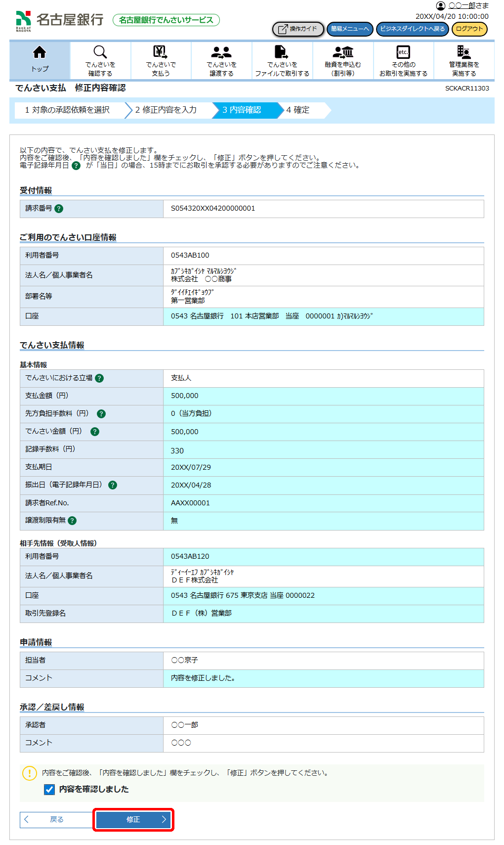
Task: Select step 2 修正内容を入力
Action: coord(166,110)
